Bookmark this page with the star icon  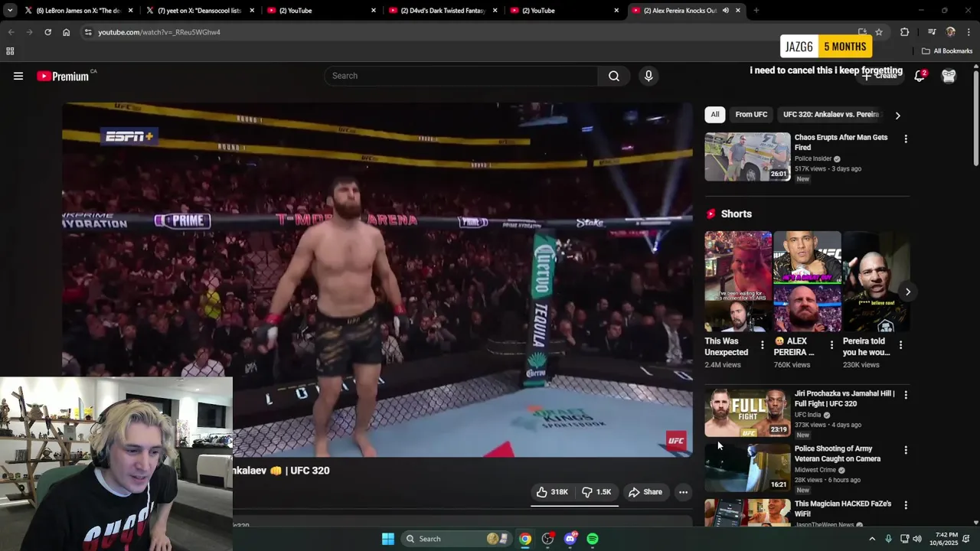[879, 32]
